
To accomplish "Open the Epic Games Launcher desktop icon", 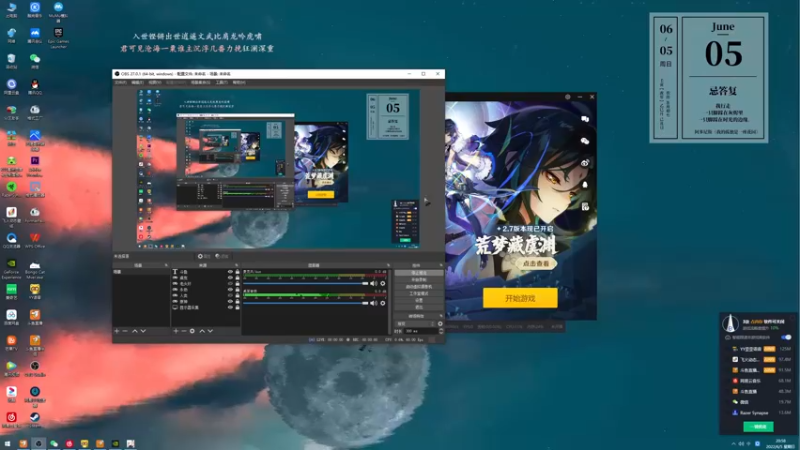I will [58, 38].
